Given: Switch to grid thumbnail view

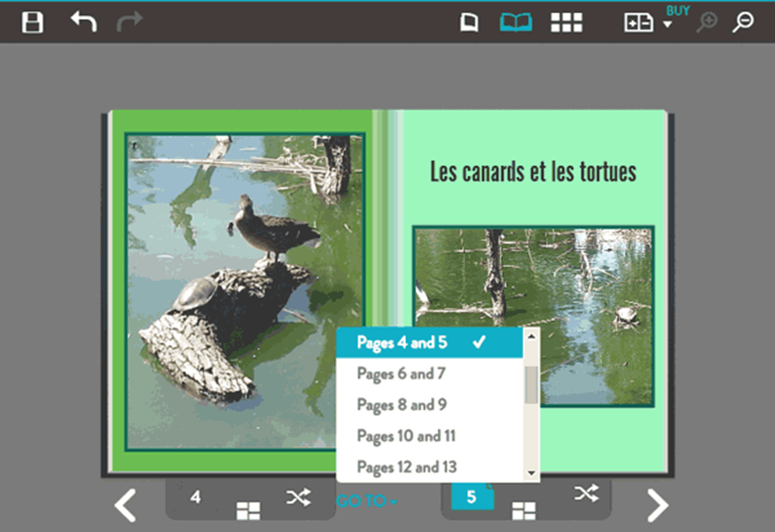Looking at the screenshot, I should 567,22.
